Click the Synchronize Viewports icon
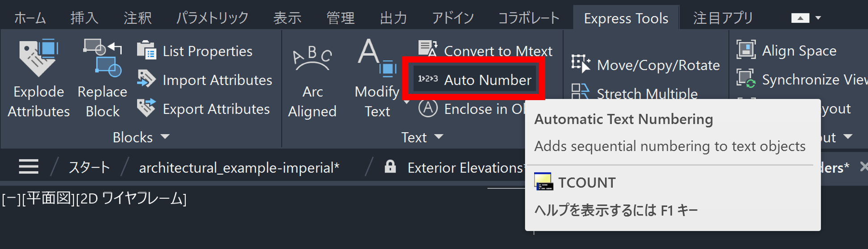Viewport: 868px width, 249px height. 746,79
